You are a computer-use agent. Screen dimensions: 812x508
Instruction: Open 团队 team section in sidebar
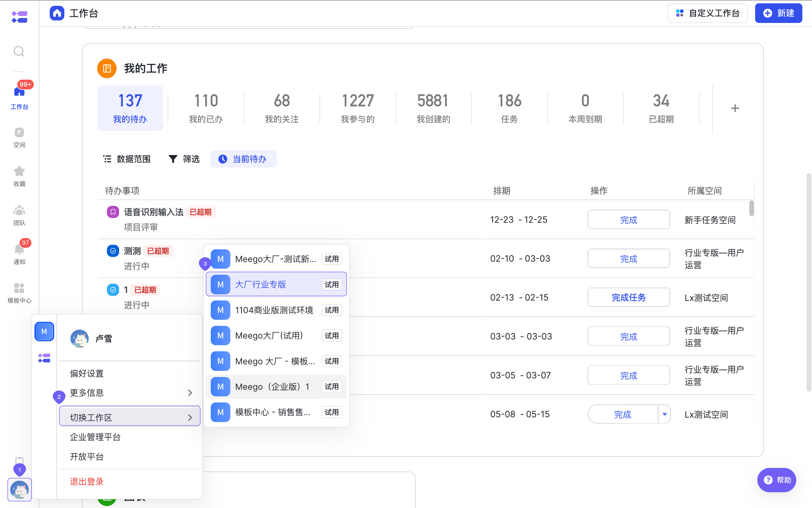pos(19,215)
